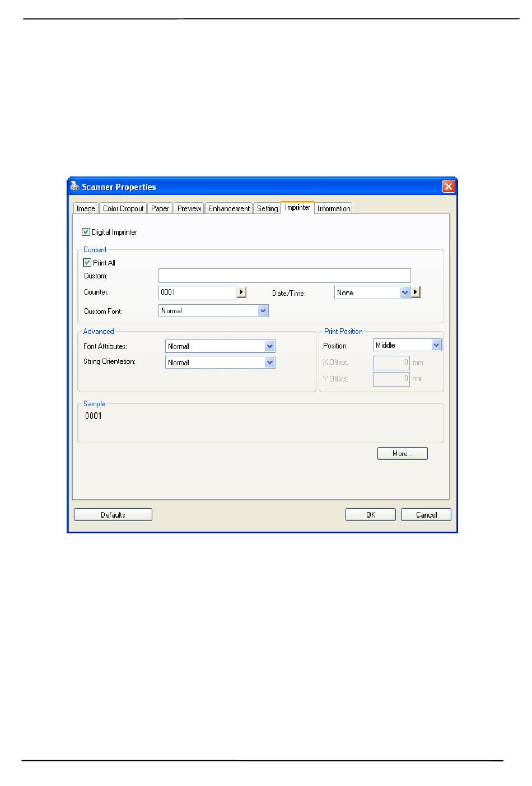Click the arrow button beside Counter field

pyautogui.click(x=241, y=292)
